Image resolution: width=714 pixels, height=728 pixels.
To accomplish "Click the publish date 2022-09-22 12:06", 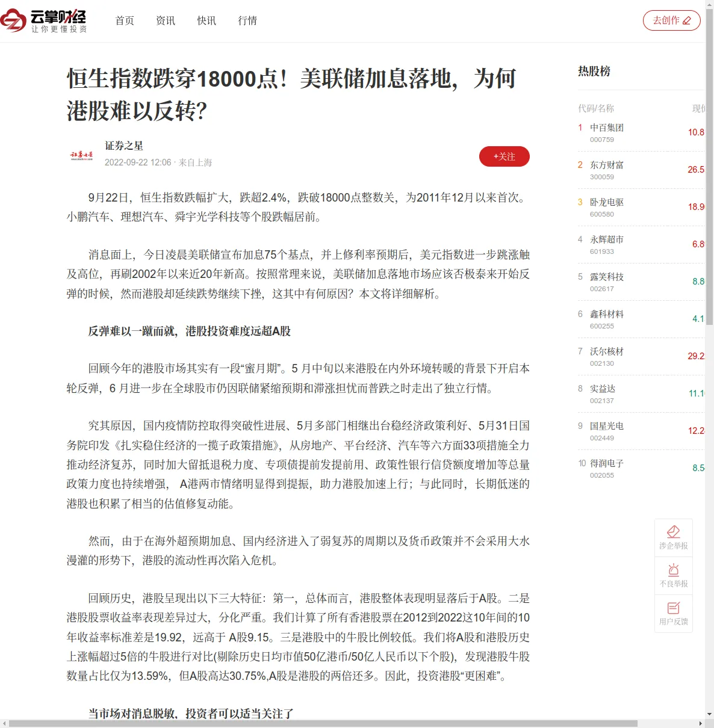I will pos(138,162).
